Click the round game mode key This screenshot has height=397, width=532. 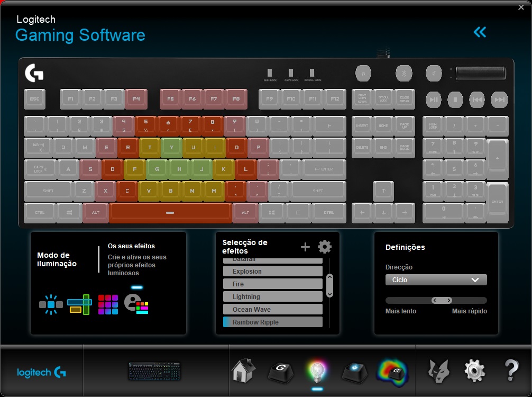(363, 74)
